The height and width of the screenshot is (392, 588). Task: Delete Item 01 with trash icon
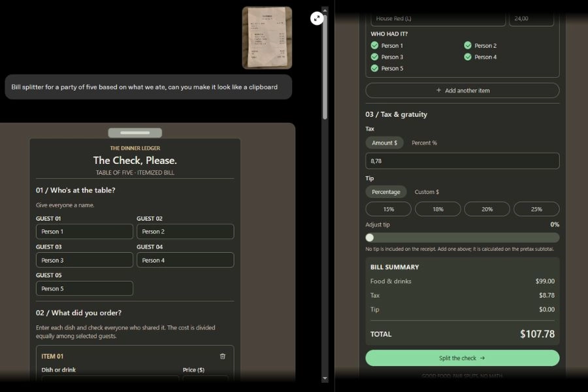tap(222, 356)
